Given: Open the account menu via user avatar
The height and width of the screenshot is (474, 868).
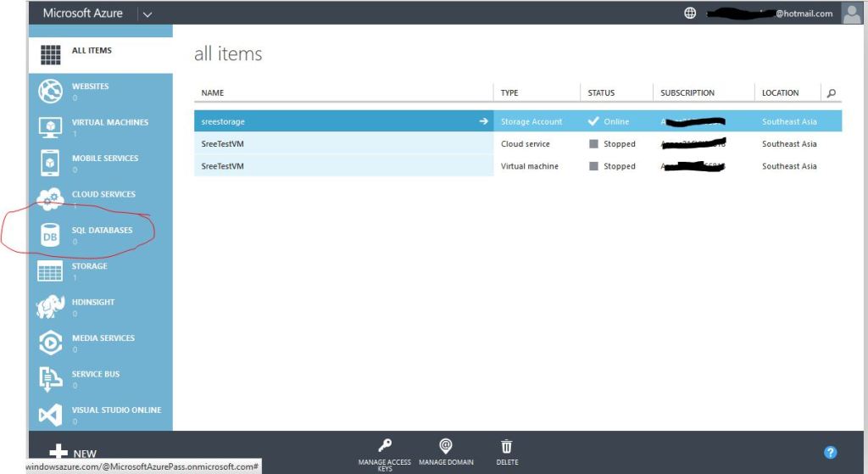Looking at the screenshot, I should click(851, 13).
